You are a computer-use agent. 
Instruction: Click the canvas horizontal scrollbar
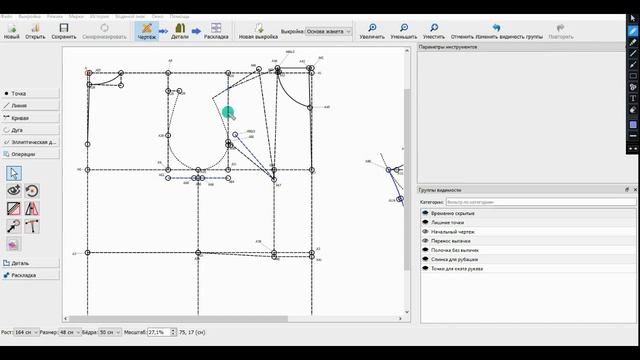click(178, 318)
